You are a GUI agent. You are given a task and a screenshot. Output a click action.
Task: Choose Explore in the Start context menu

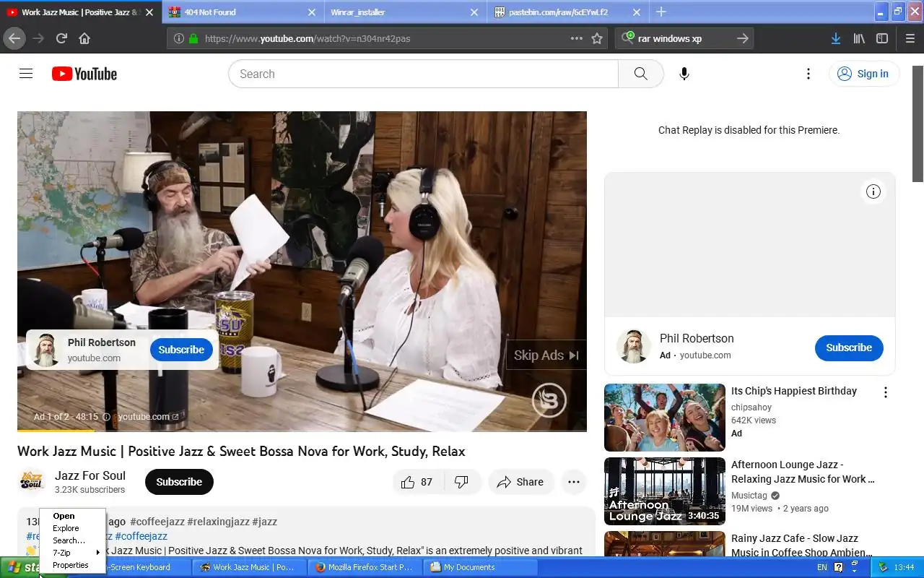72,528
